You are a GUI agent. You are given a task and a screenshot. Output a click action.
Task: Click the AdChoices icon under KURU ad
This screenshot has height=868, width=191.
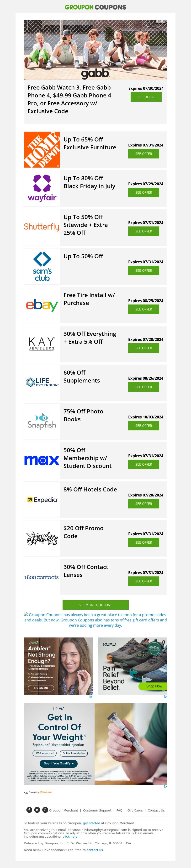(165, 697)
